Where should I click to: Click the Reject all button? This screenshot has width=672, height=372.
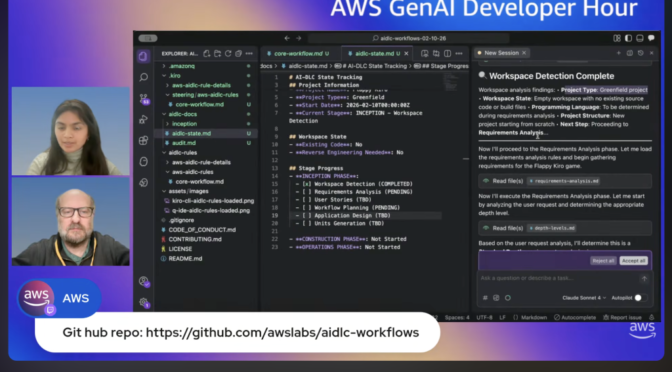point(603,261)
